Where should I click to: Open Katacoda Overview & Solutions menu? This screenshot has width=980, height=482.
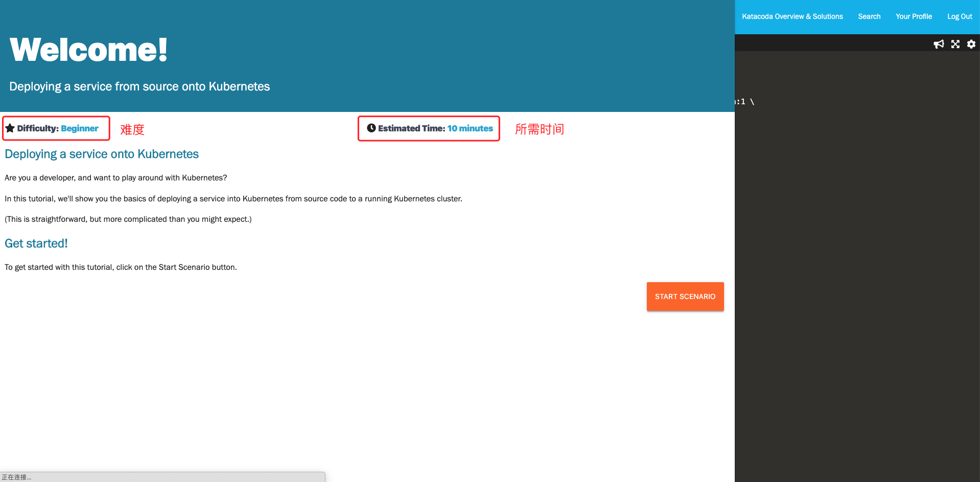[x=792, y=16]
